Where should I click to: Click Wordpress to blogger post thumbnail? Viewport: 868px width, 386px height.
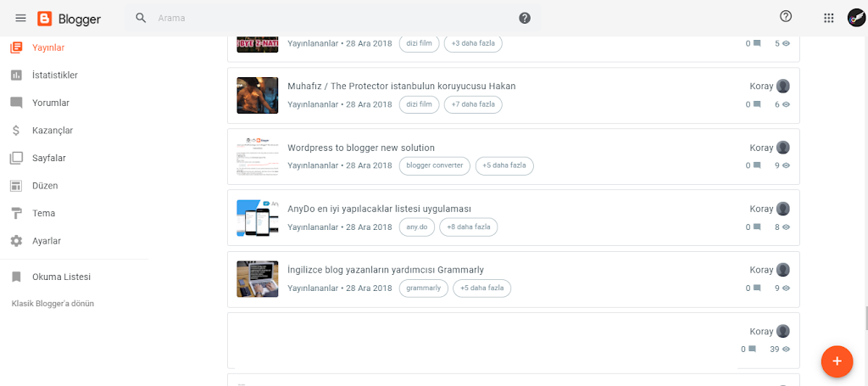coord(258,157)
